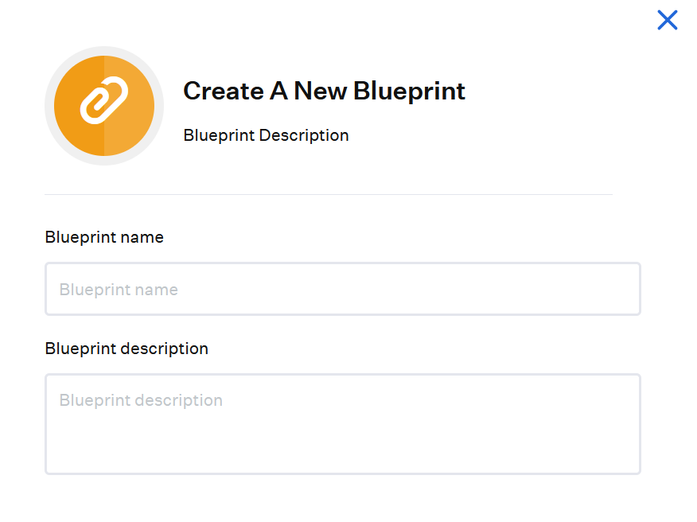Click the orange paperclip blueprint icon

[x=104, y=105]
